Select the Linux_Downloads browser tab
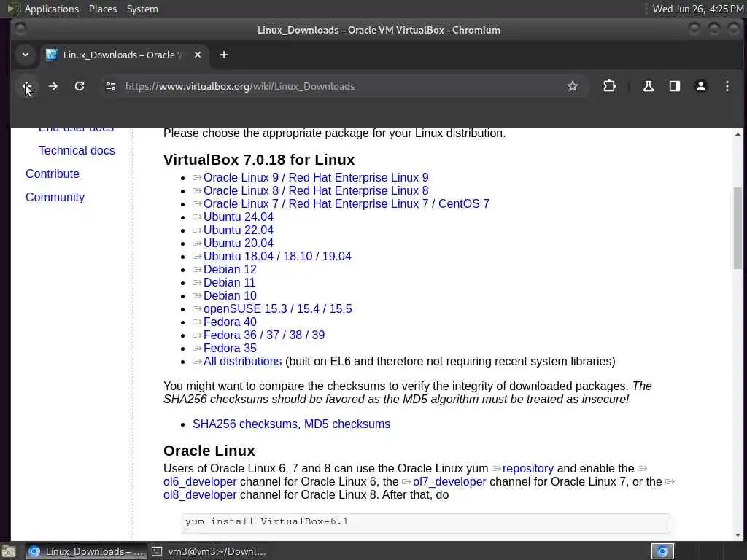 tap(123, 55)
